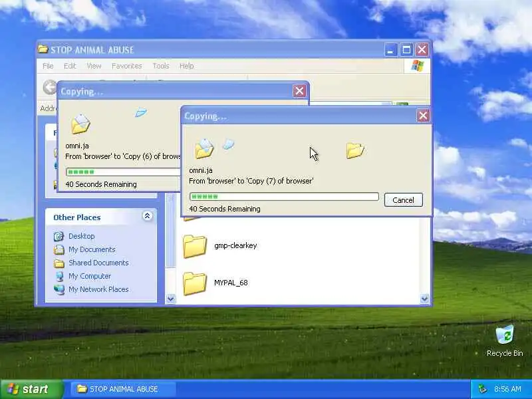Open the Tools menu
This screenshot has width=532, height=399.
tap(161, 66)
